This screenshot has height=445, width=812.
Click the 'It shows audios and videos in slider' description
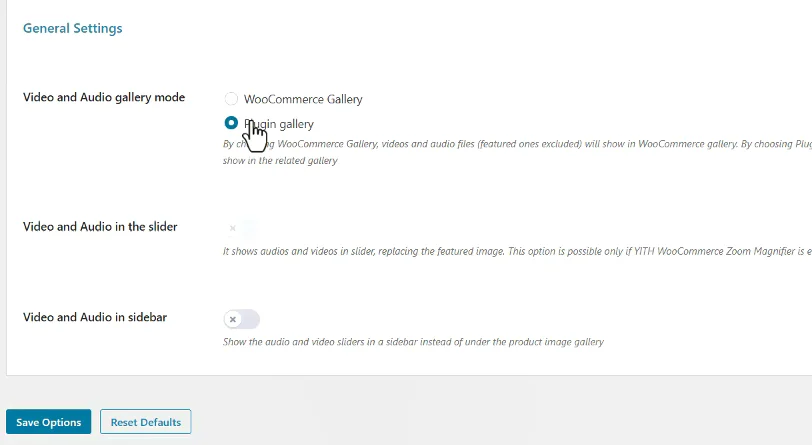click(517, 251)
